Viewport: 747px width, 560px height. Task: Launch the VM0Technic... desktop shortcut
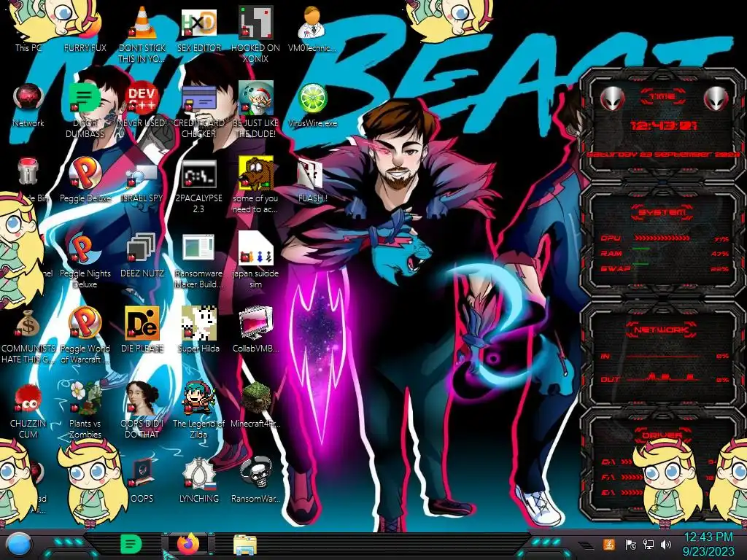click(x=312, y=28)
